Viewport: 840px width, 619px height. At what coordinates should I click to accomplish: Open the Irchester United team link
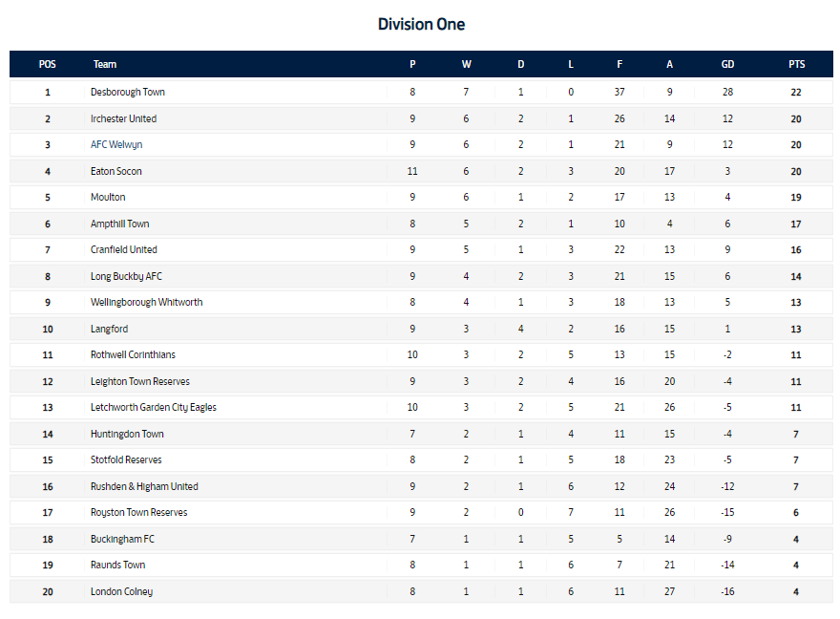click(123, 118)
